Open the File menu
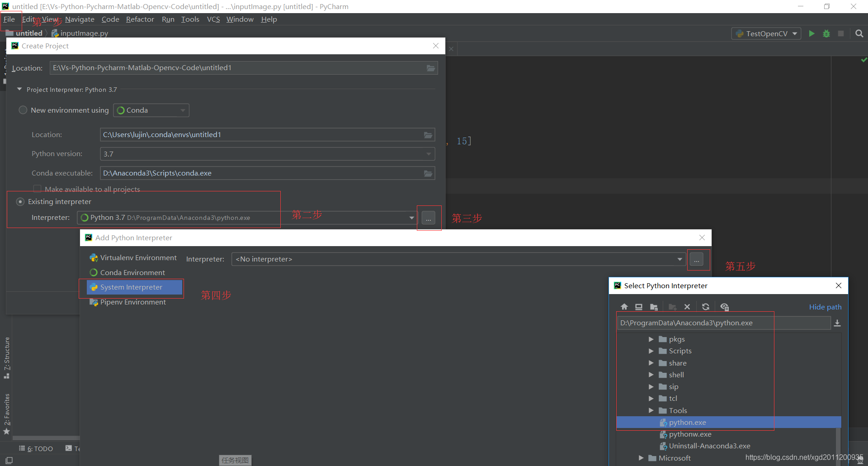This screenshot has height=466, width=868. point(9,19)
